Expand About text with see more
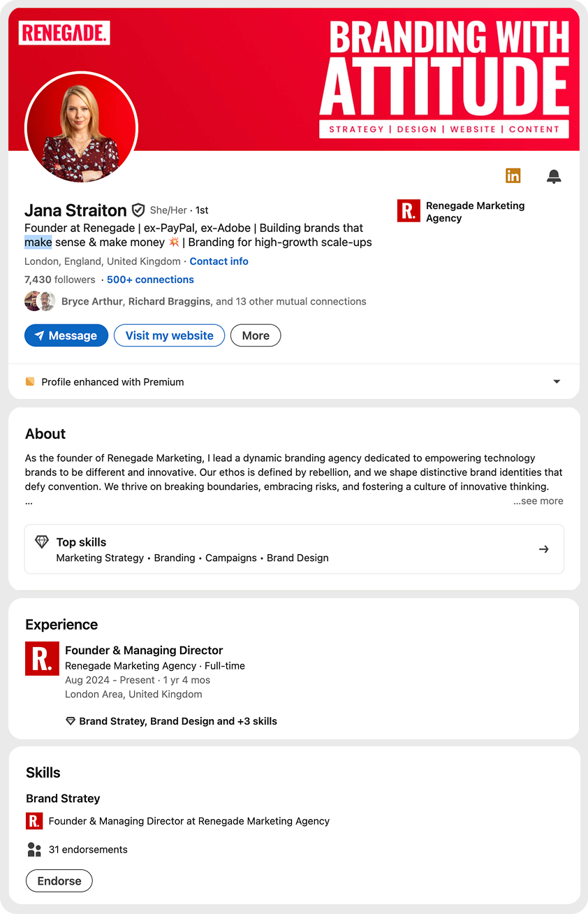Viewport: 588px width, 914px height. (x=538, y=501)
